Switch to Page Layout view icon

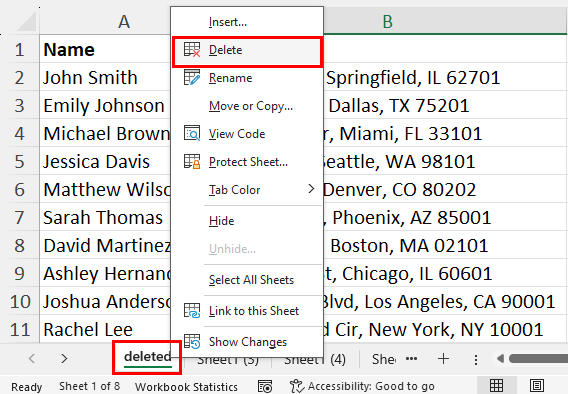[x=536, y=386]
